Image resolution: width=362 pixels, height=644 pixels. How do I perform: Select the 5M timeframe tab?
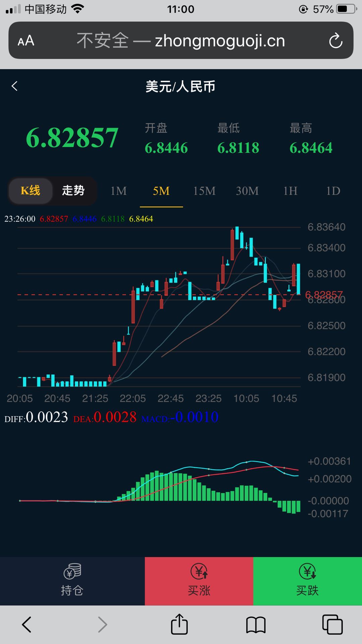point(161,191)
